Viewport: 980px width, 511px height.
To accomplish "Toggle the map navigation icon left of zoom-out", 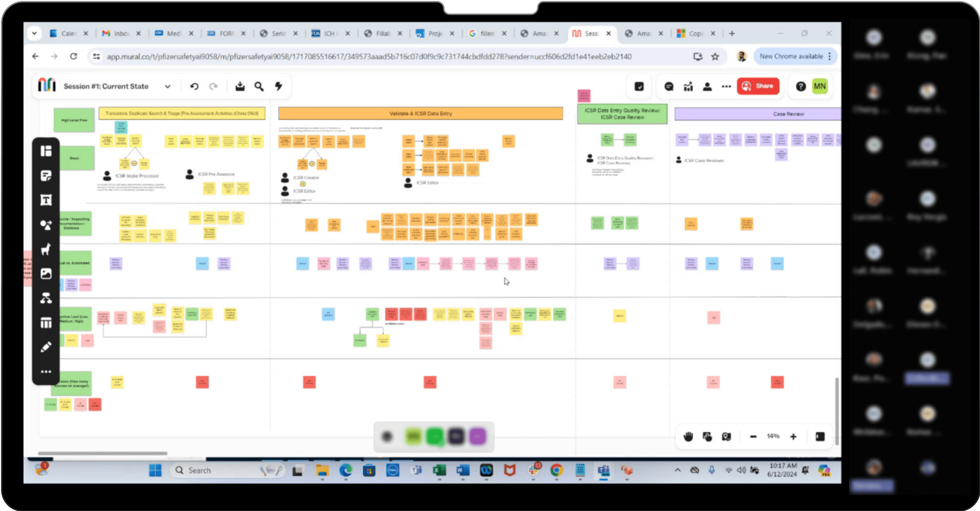I will click(726, 436).
